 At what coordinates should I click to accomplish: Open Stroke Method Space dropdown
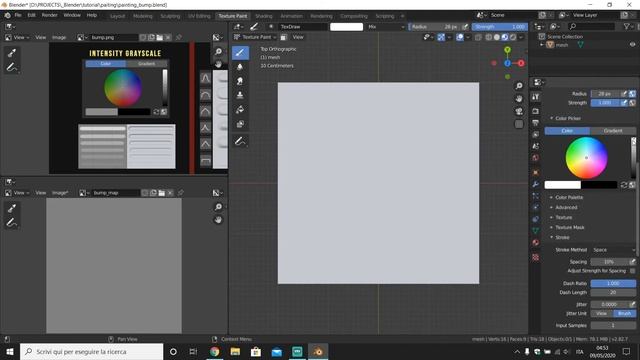[x=613, y=250]
